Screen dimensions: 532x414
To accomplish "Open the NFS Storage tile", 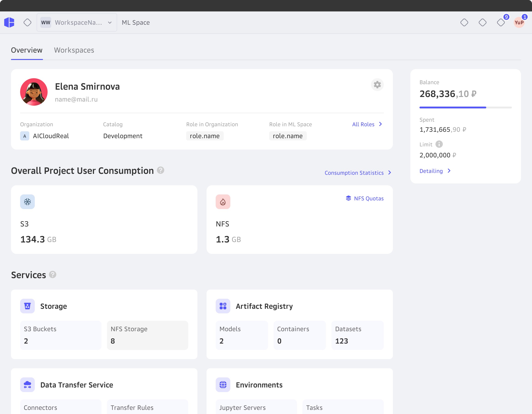I will (x=148, y=335).
